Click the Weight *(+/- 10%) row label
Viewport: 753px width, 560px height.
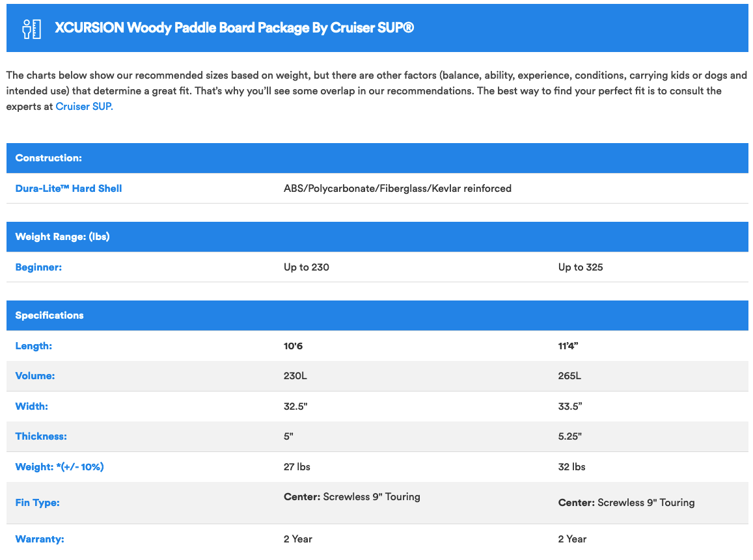pyautogui.click(x=59, y=467)
